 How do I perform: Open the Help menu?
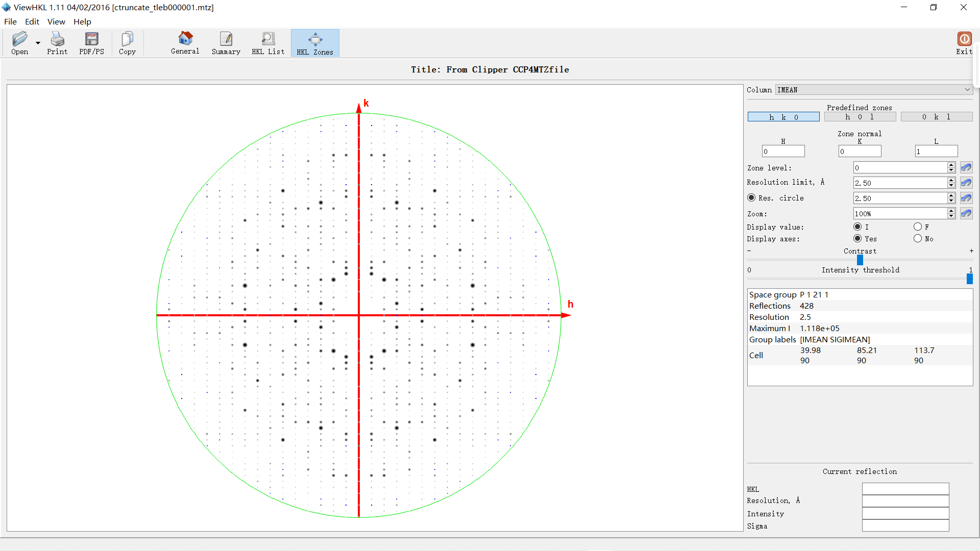click(x=82, y=21)
